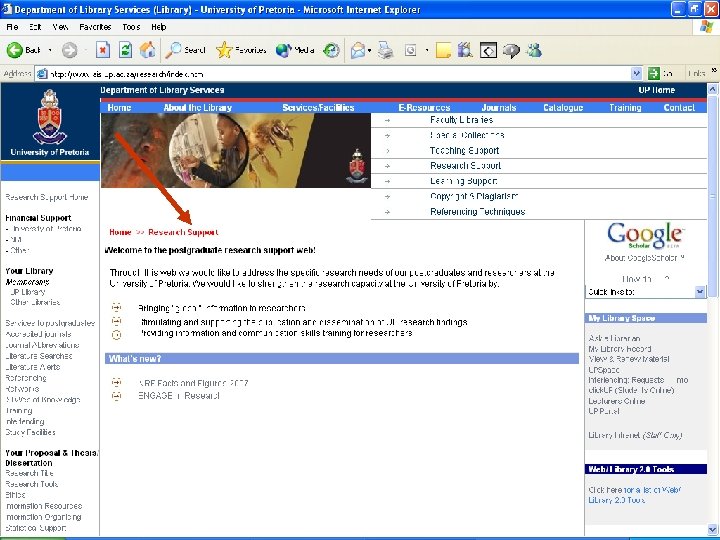Select the Training nav tab
720x540 pixels.
tap(625, 108)
